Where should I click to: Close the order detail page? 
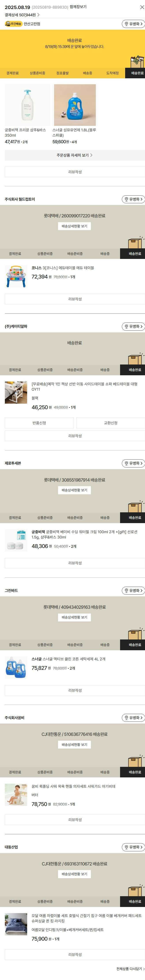pyautogui.click(x=142, y=7)
